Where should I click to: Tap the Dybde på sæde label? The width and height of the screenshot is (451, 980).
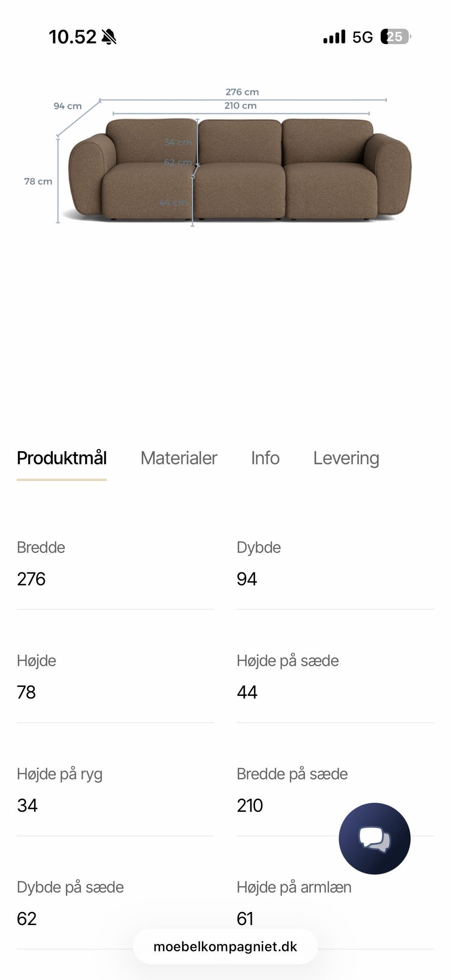tap(70, 887)
